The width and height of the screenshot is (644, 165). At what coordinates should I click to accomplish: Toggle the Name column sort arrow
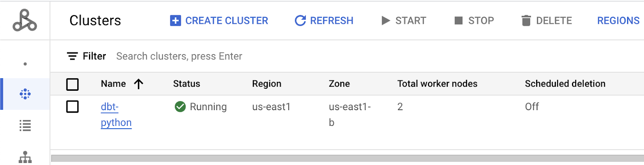[138, 84]
